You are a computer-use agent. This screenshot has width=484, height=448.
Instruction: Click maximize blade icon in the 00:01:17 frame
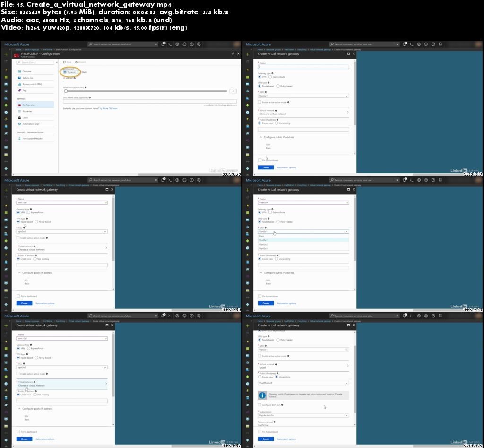coord(348,53)
